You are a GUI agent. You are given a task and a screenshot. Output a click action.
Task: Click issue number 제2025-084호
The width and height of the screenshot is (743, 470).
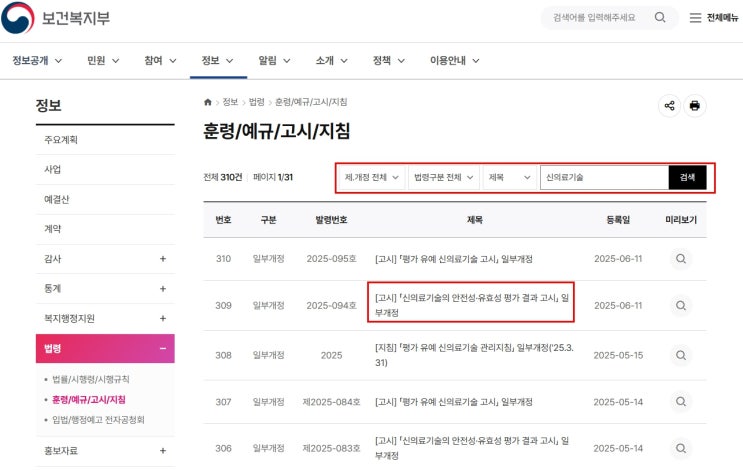tap(331, 402)
